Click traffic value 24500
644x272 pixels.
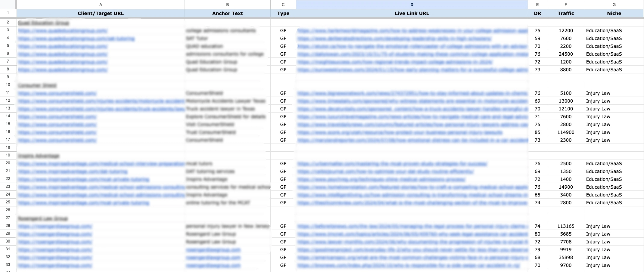[566, 54]
